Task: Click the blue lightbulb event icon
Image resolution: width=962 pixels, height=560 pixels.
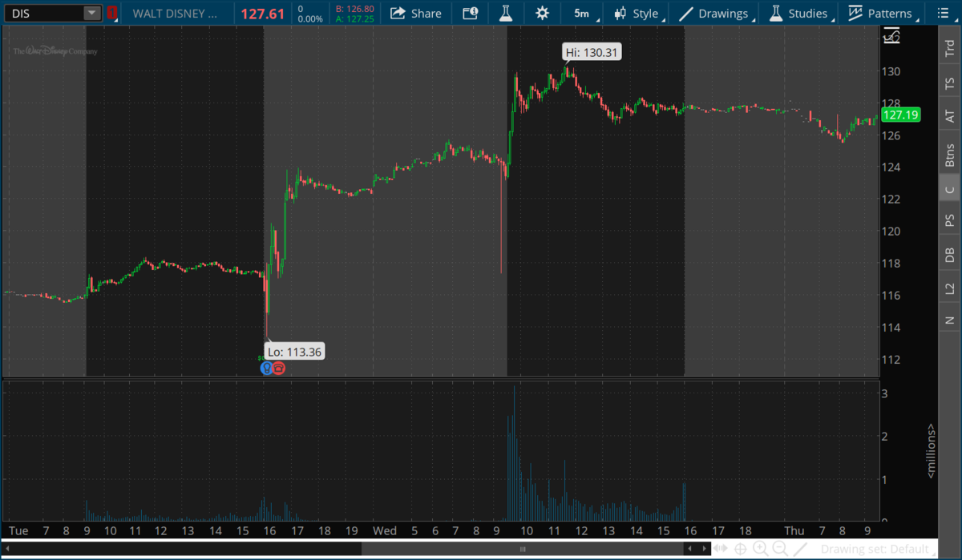Action: click(266, 369)
